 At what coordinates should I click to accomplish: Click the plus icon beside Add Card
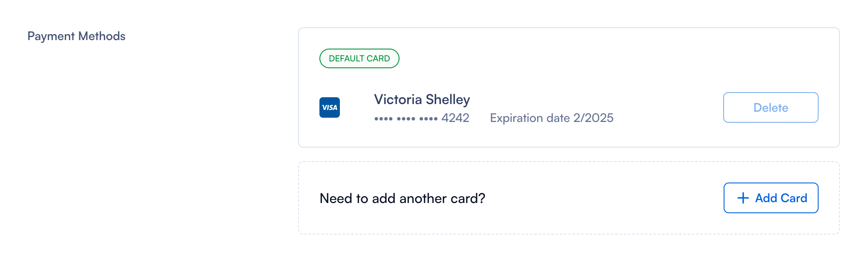(x=743, y=198)
